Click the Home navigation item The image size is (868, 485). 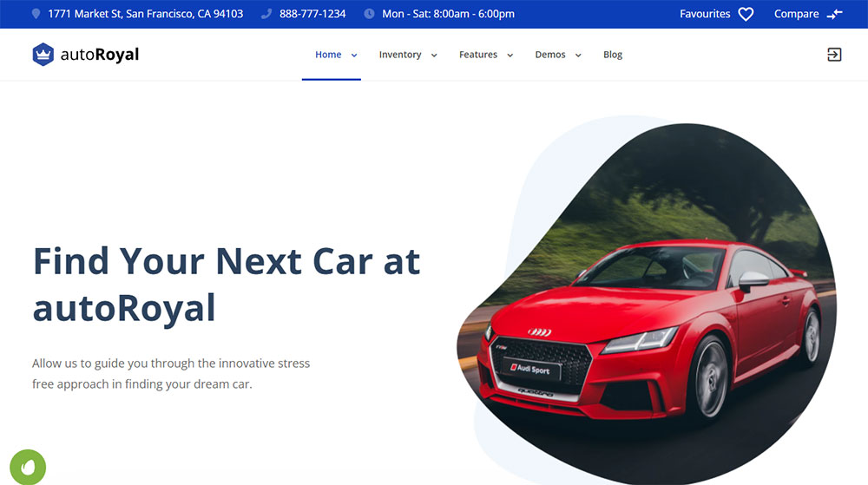click(x=328, y=54)
